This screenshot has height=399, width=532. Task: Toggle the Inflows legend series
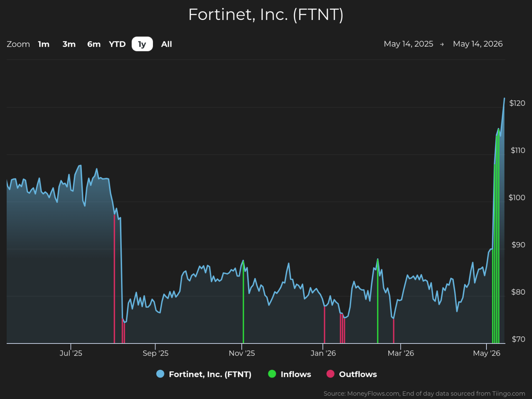(290, 374)
